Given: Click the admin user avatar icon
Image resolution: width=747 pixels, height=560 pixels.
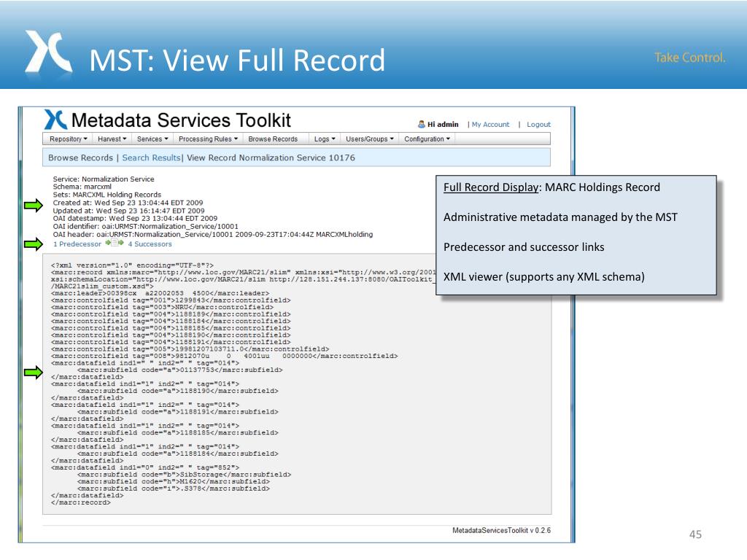Looking at the screenshot, I should (x=422, y=124).
